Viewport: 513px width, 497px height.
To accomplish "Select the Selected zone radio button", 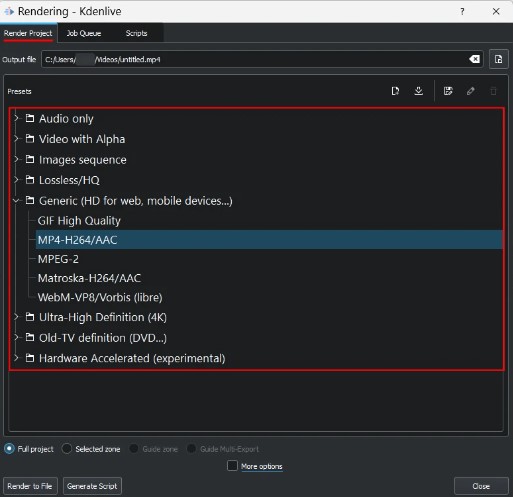I will (x=67, y=449).
